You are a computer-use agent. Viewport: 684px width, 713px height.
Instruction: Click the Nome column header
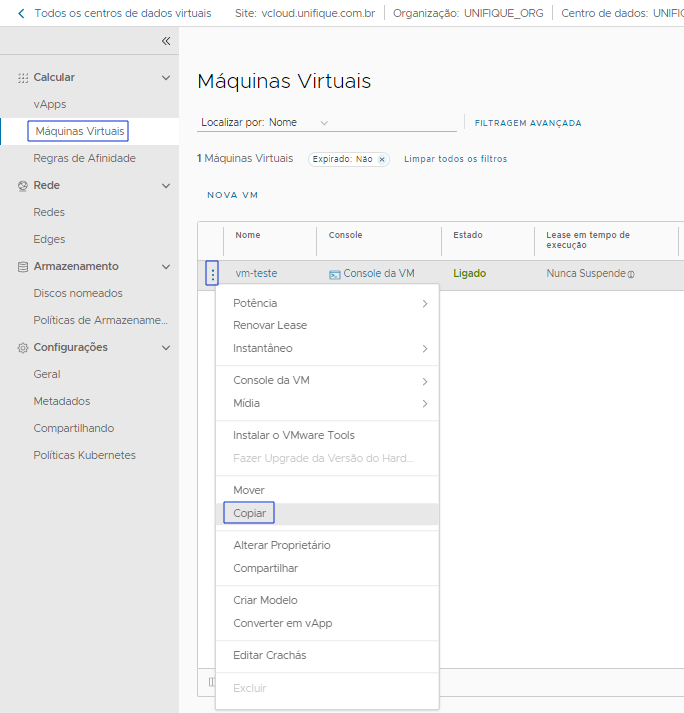pos(248,236)
